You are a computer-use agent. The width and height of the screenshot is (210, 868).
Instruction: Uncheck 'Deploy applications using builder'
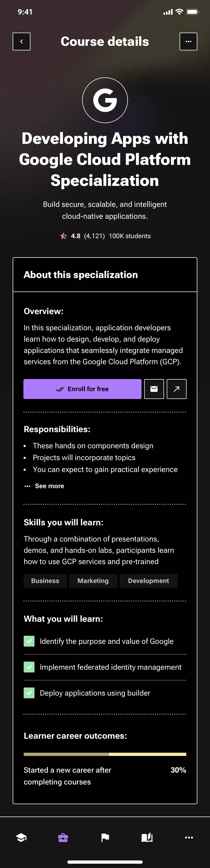(29, 693)
